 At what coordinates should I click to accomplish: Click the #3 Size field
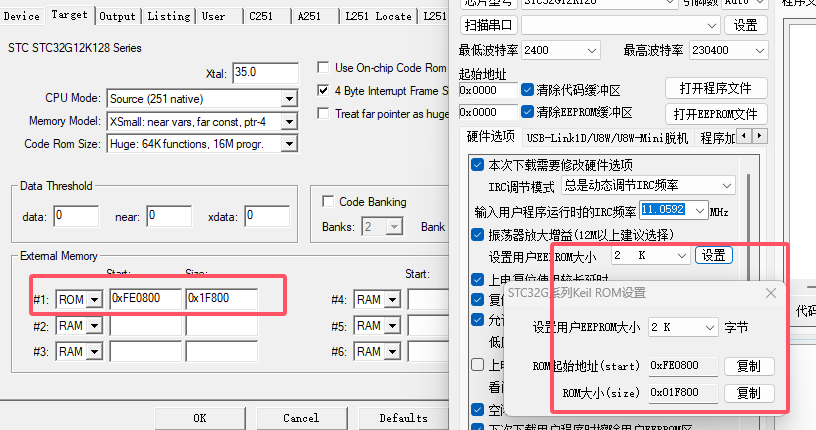coord(222,351)
